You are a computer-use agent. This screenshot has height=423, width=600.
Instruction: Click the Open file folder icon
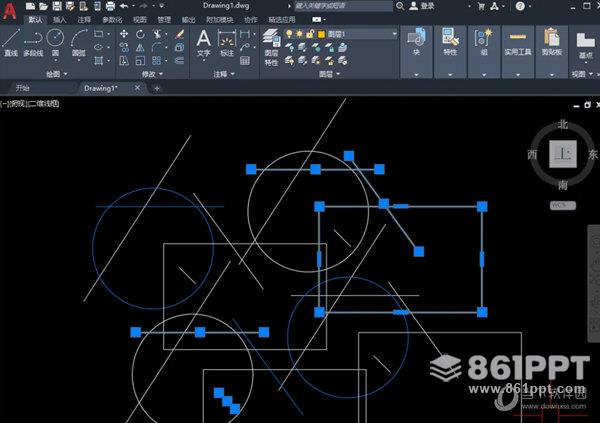(x=44, y=6)
